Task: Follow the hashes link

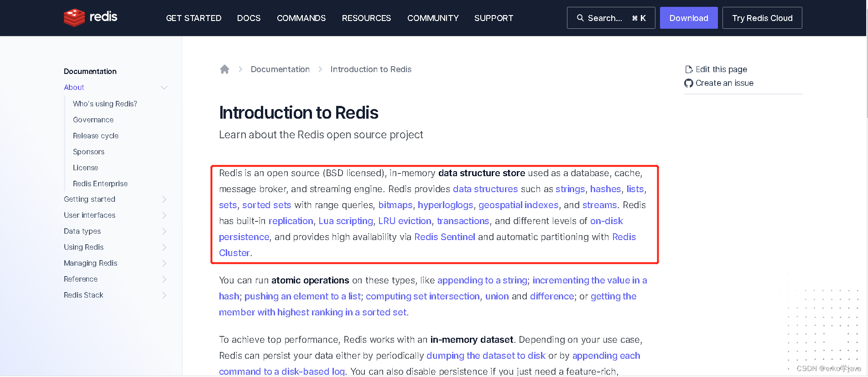Action: (605, 189)
